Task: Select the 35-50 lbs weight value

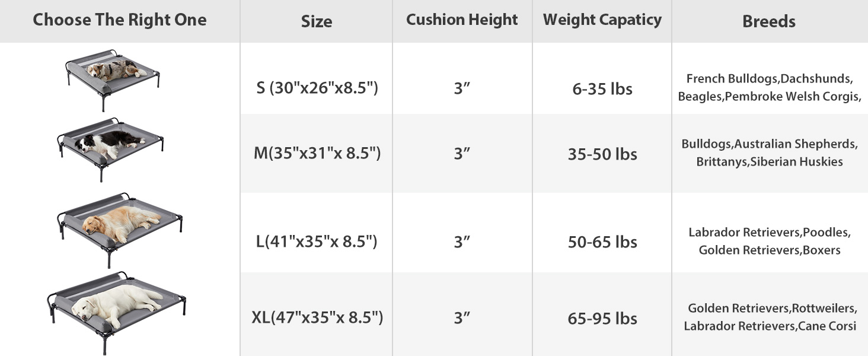Action: [602, 154]
